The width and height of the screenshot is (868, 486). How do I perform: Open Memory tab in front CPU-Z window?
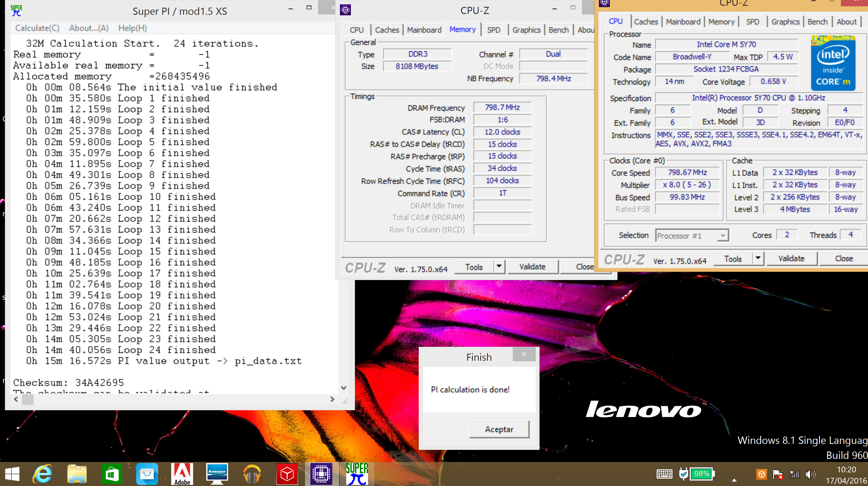(x=721, y=22)
